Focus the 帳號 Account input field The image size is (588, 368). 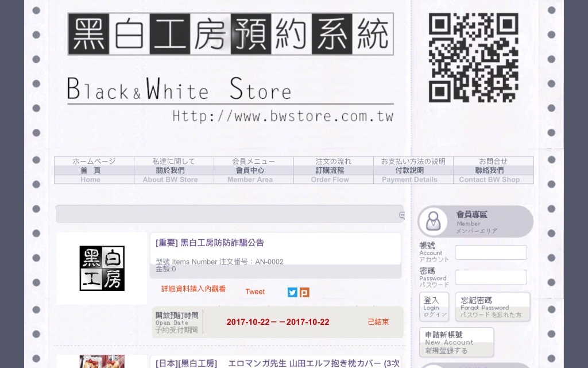click(491, 252)
